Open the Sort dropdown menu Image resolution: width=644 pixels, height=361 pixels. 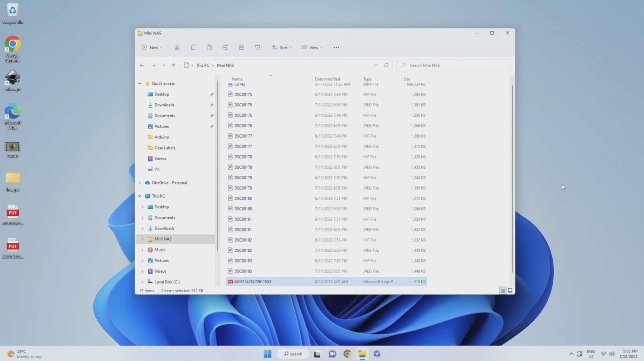pyautogui.click(x=282, y=48)
